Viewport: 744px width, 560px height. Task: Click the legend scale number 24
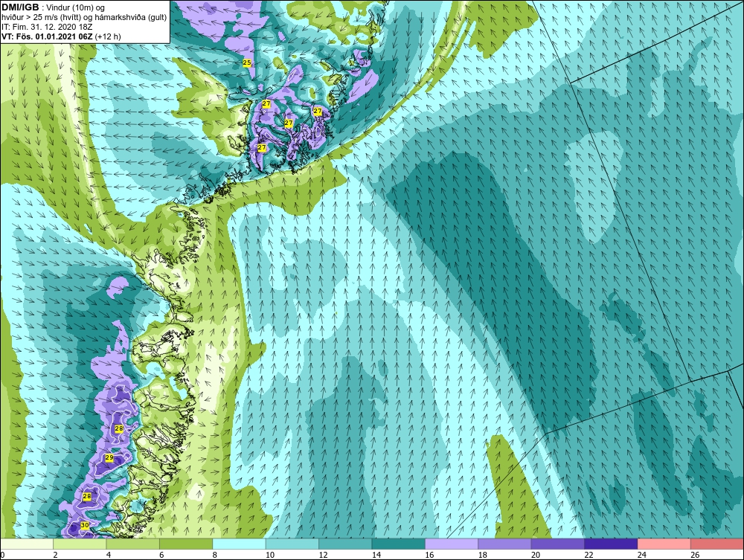coord(642,555)
